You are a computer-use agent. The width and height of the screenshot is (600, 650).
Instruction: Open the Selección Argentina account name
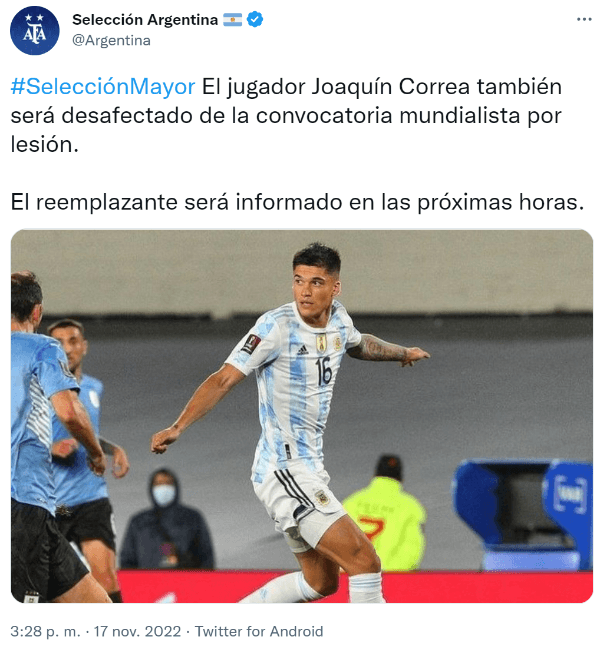pos(145,19)
